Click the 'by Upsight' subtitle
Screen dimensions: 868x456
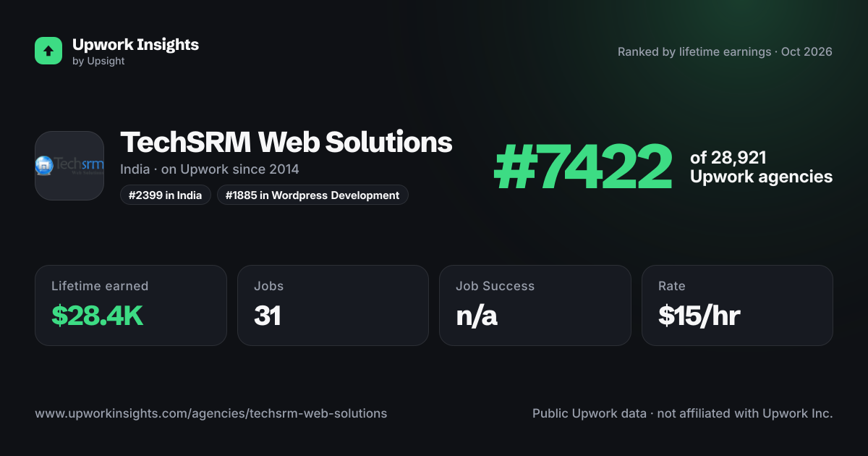coord(98,62)
